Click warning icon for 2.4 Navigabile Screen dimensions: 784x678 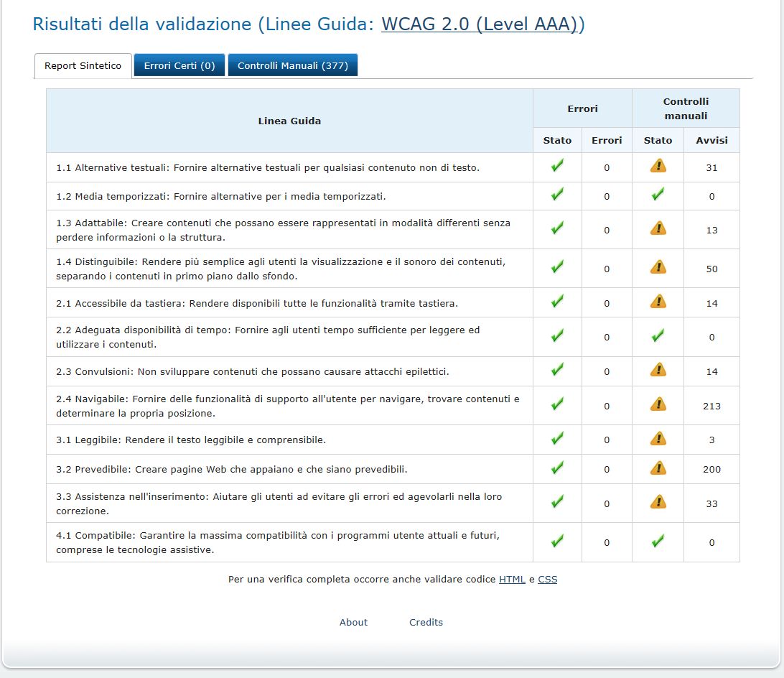pos(658,405)
